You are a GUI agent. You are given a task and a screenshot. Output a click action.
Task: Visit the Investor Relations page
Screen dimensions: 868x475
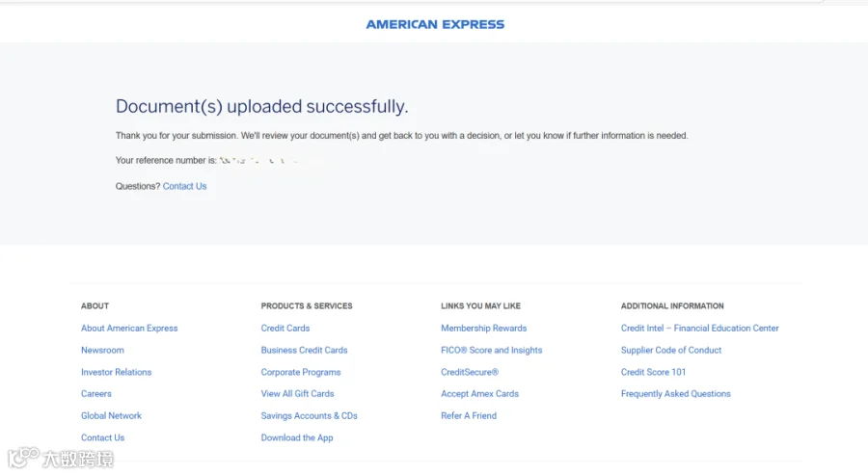117,372
